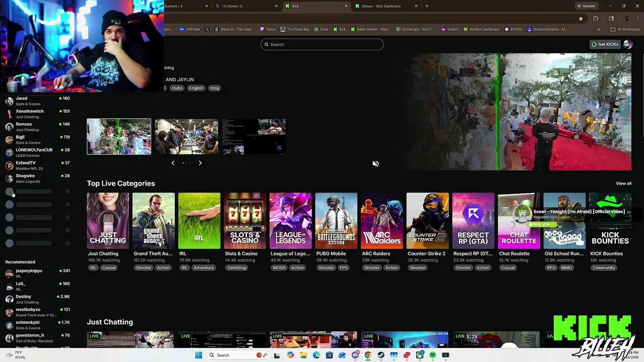Expand the bookmarks overflow chevron
This screenshot has height=362, width=644.
(599, 29)
